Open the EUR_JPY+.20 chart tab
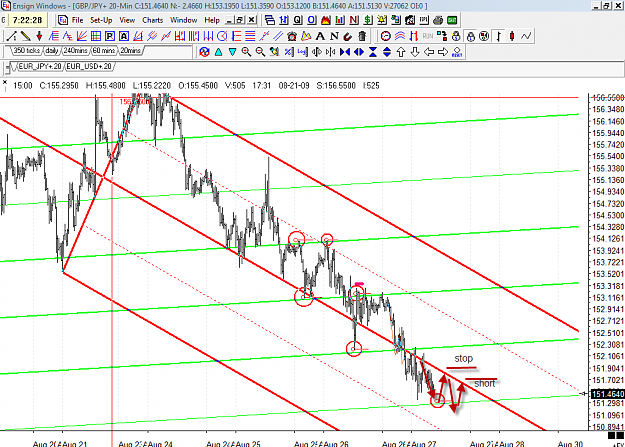Image resolution: width=625 pixels, height=447 pixels. pyautogui.click(x=40, y=67)
